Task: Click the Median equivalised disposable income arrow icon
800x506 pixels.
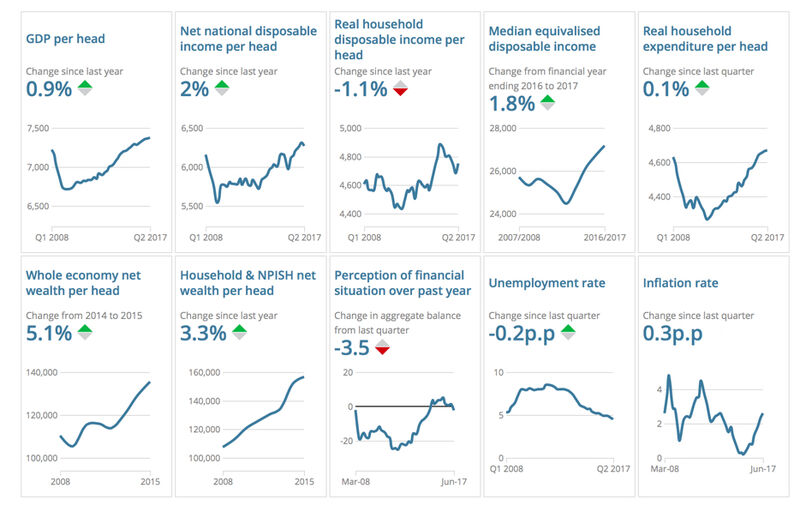Action: (x=548, y=103)
